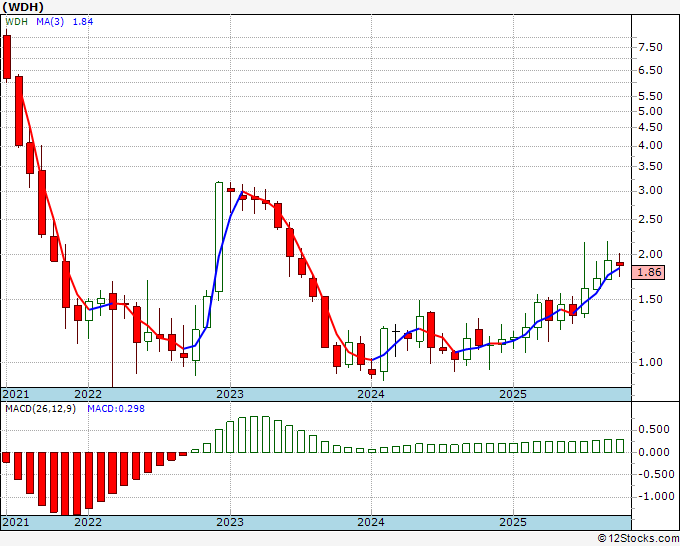This screenshot has height=546, width=680.
Task: Click the 7.50 price axis label
Action: tap(650, 47)
